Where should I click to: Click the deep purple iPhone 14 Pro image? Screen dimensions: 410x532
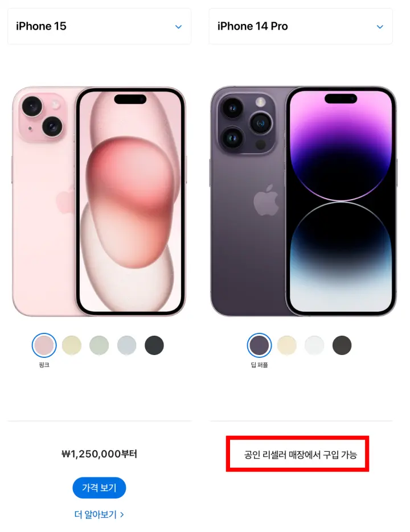point(304,201)
